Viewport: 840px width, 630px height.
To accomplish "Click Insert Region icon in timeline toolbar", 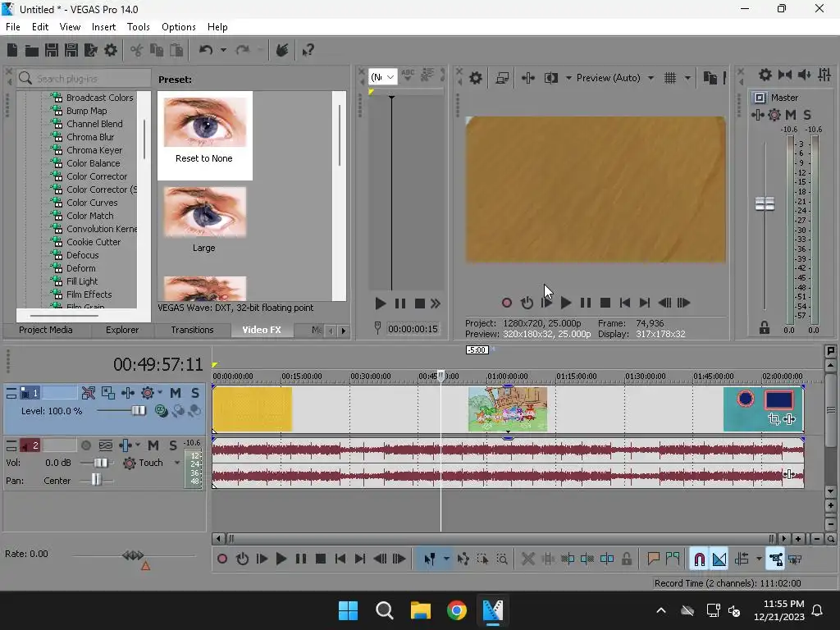I will 673,559.
